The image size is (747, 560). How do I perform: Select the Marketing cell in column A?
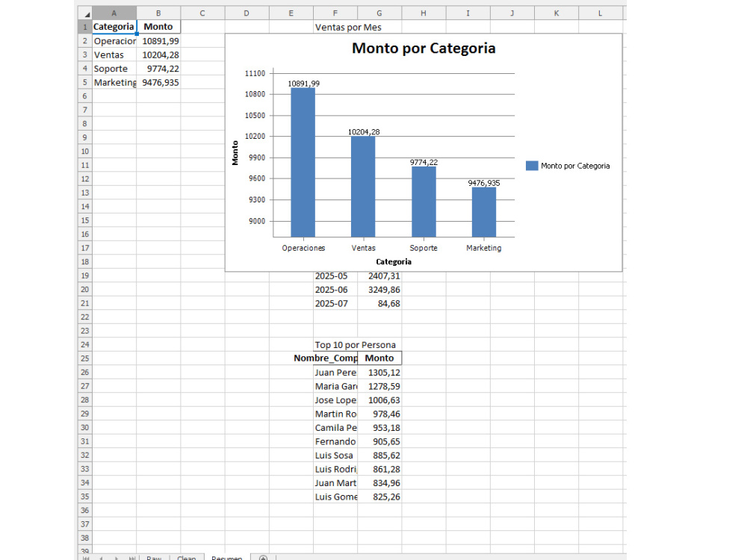[x=114, y=82]
